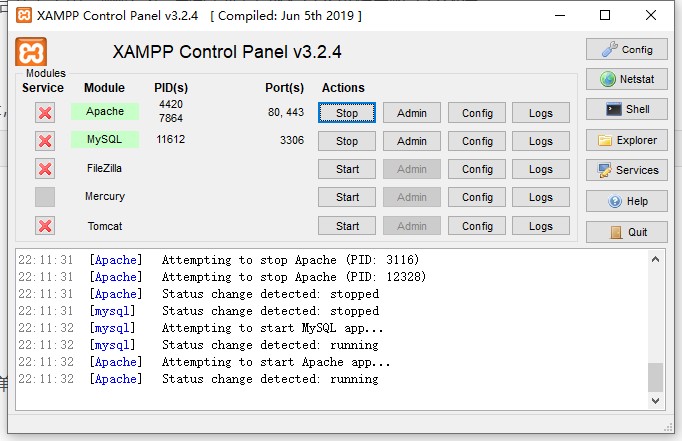Stop the Apache module
Viewport: 682px width, 441px height.
coord(347,113)
